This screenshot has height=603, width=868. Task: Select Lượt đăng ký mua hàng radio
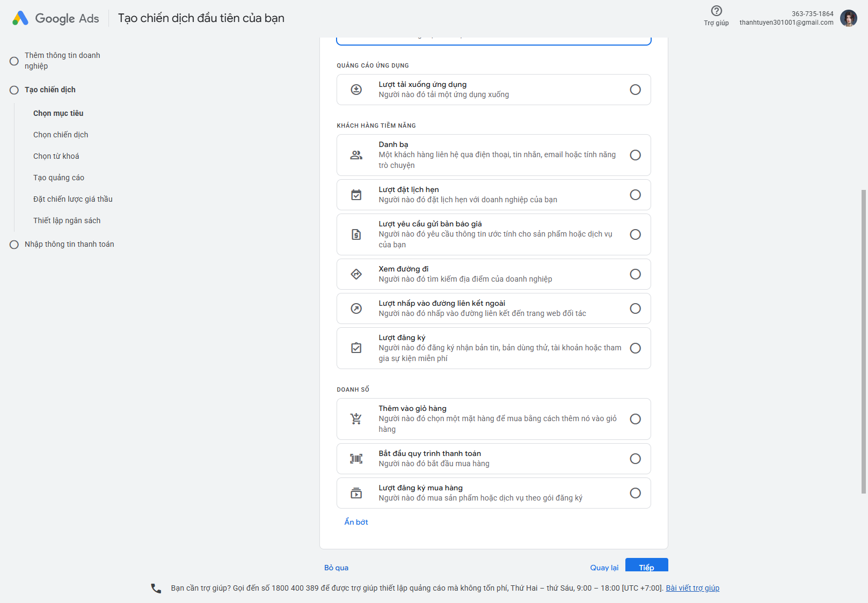point(635,493)
